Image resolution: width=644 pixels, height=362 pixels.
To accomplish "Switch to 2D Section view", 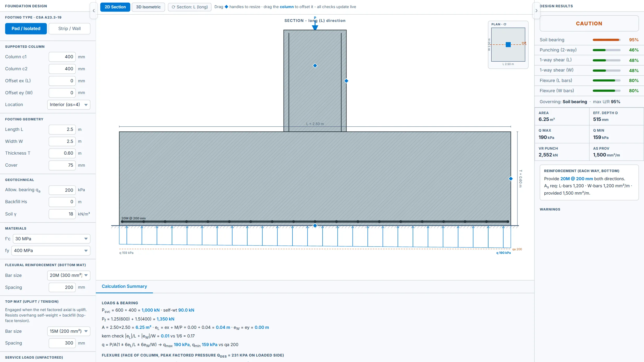I will coord(115,7).
